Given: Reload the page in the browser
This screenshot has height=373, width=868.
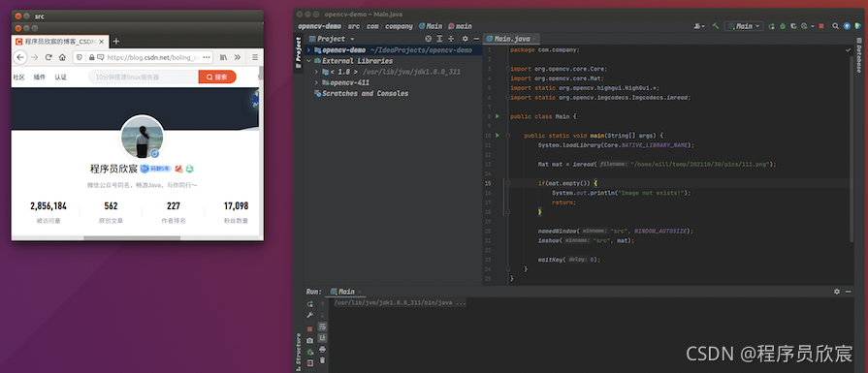Looking at the screenshot, I should point(48,57).
